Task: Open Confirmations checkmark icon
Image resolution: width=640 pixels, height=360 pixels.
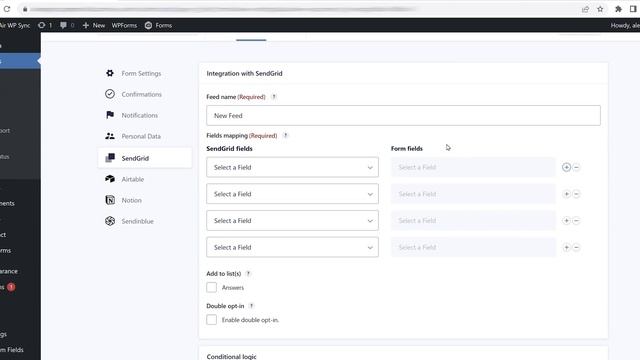Action: point(110,94)
